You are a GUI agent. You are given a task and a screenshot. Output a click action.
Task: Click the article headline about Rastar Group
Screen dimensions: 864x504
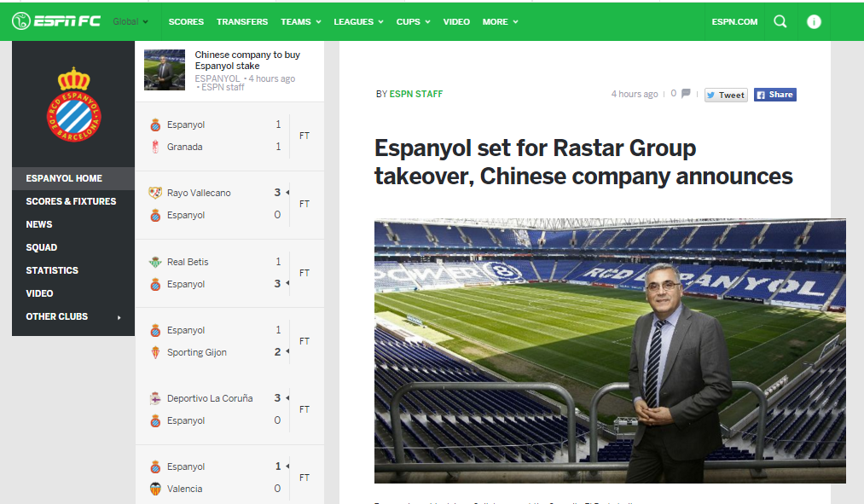pyautogui.click(x=583, y=162)
